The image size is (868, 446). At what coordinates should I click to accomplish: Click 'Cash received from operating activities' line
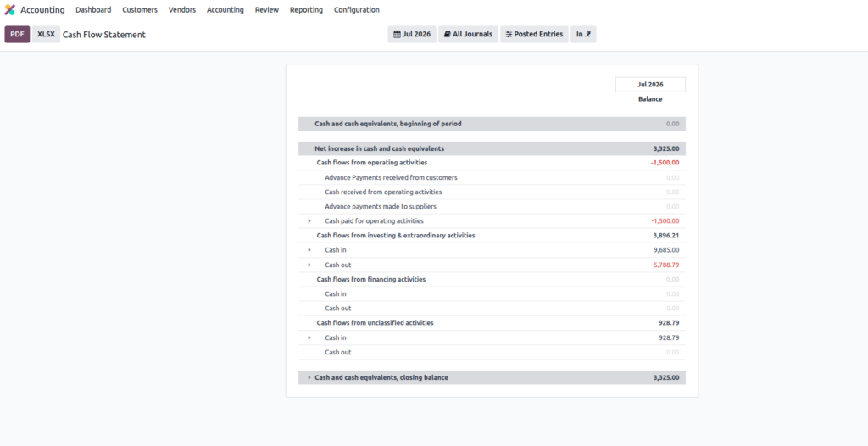coord(383,192)
